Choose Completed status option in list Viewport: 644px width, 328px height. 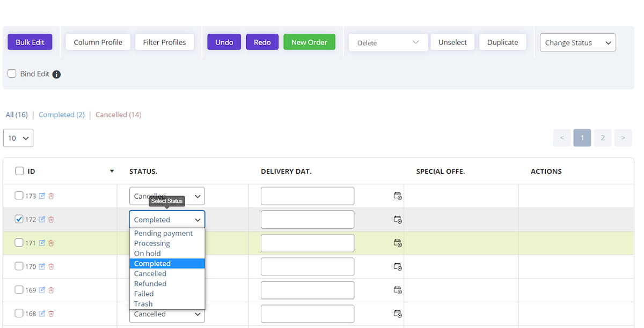point(167,264)
